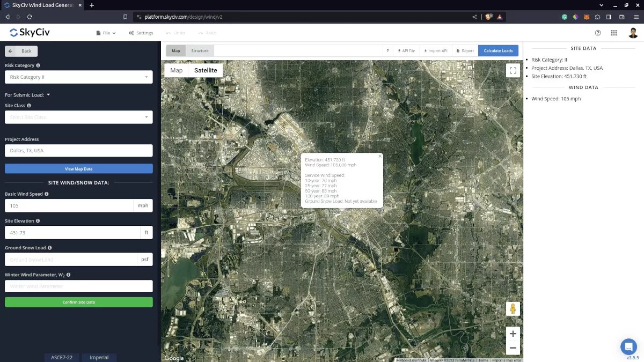
Task: Open the support chat bubble
Action: pos(628,346)
